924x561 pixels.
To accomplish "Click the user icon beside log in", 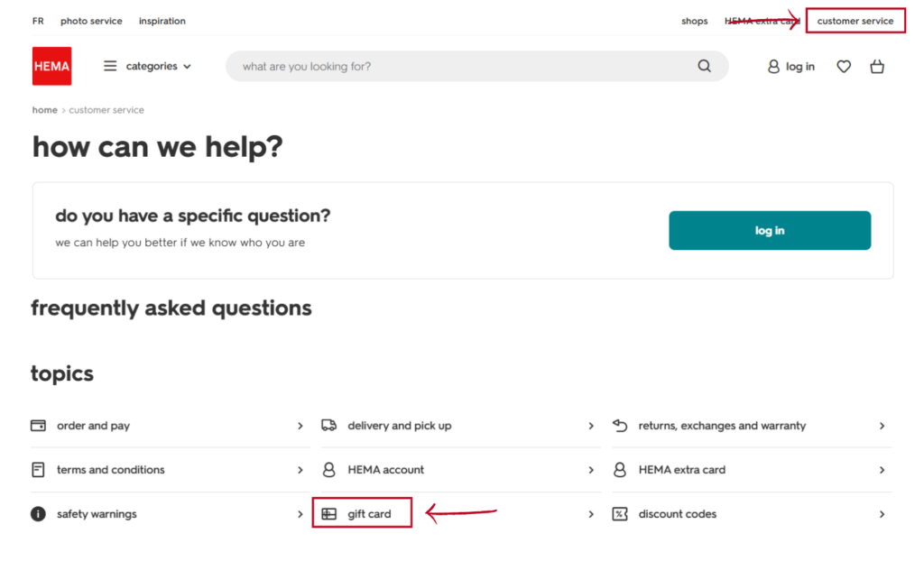I will (773, 67).
